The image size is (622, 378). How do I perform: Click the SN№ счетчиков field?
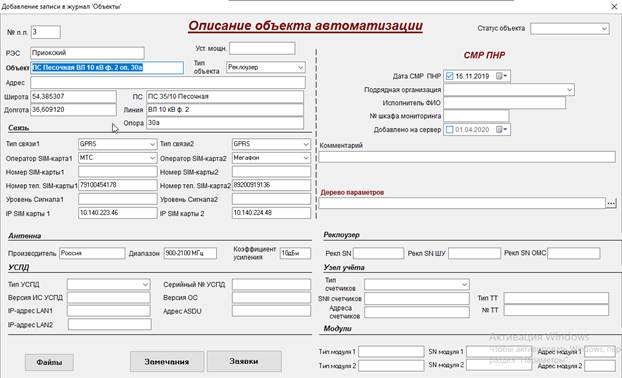click(x=417, y=299)
